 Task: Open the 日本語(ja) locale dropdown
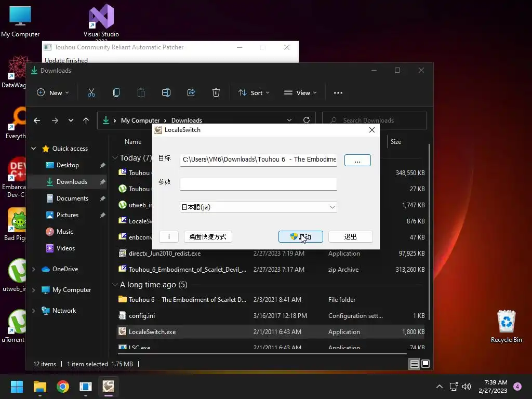pos(258,207)
